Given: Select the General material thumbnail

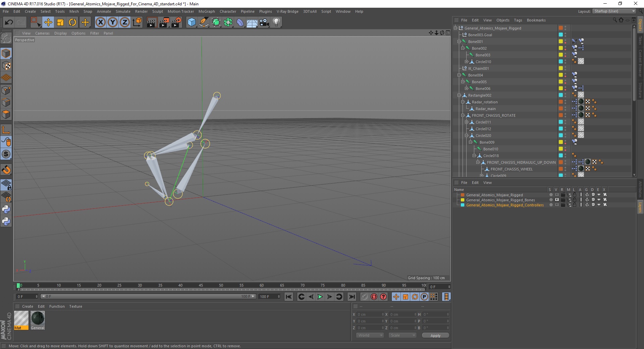Looking at the screenshot, I should (38, 320).
